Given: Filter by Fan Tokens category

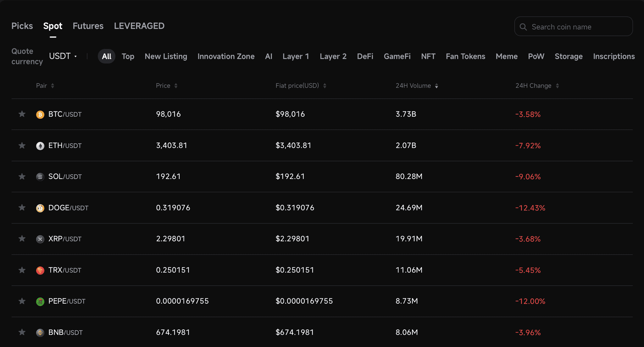Looking at the screenshot, I should [x=465, y=56].
